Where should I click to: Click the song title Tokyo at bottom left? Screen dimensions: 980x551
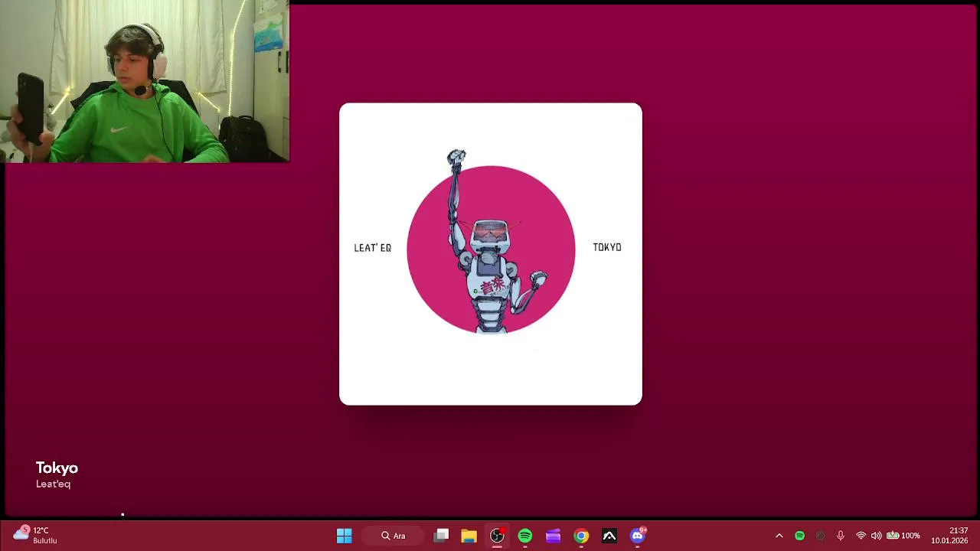tap(57, 468)
